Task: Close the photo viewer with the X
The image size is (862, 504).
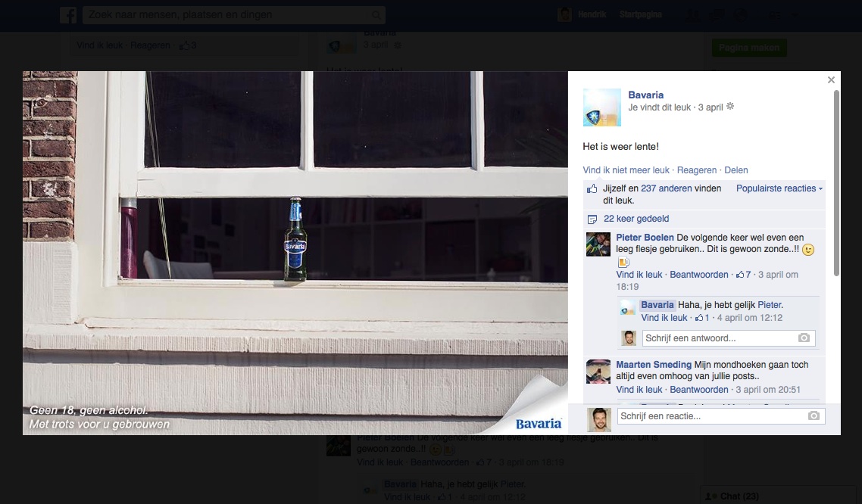Action: click(x=831, y=80)
